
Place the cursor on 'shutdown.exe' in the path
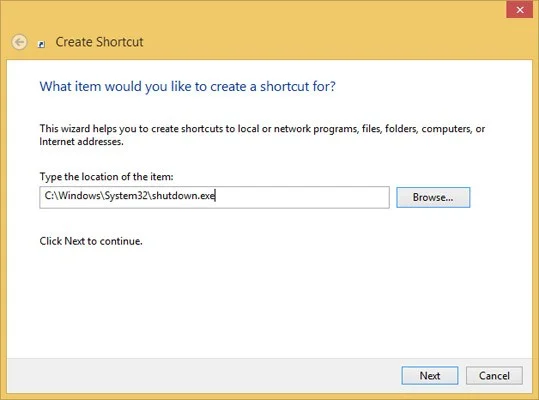tap(184, 196)
